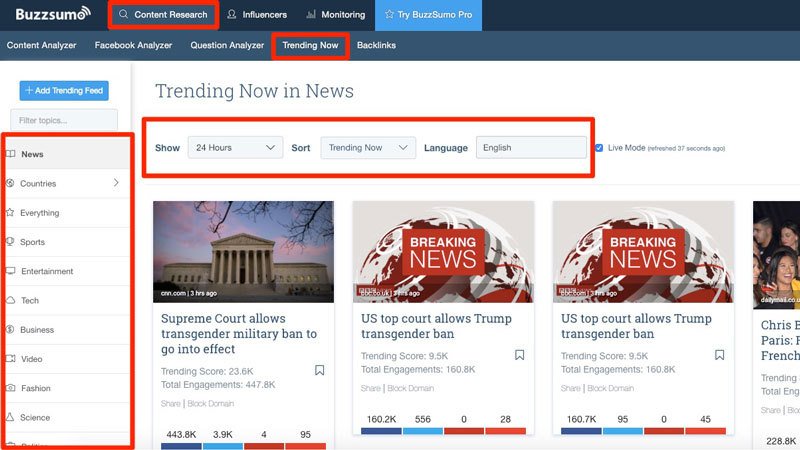Click the bbc.com Breaking News thumbnail

(643, 252)
